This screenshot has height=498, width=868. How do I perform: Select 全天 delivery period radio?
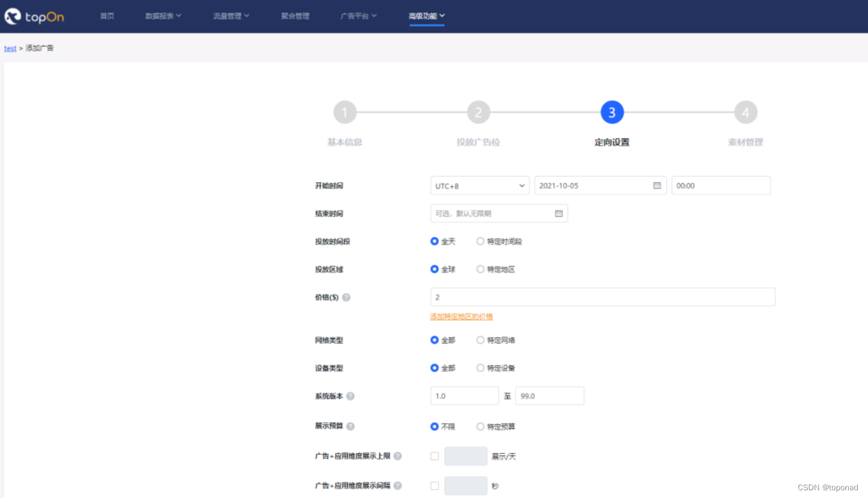point(435,242)
